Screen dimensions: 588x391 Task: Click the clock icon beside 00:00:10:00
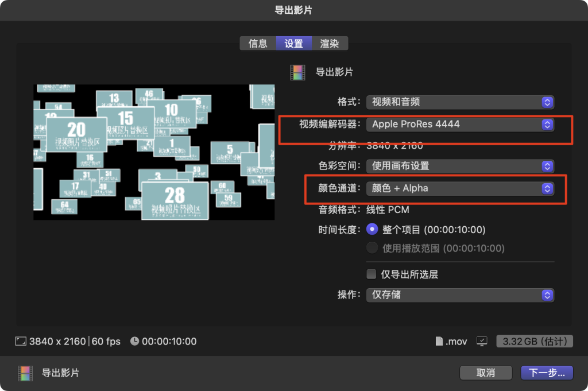(x=134, y=342)
